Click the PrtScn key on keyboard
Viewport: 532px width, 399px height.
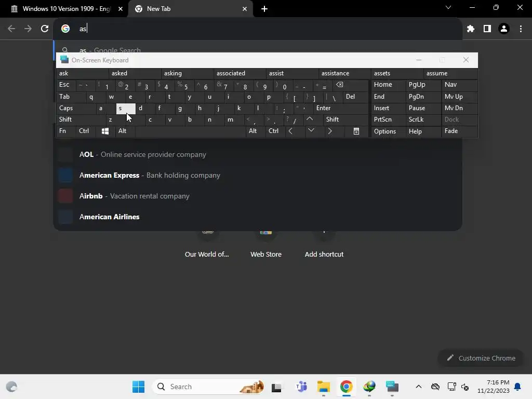(x=389, y=119)
